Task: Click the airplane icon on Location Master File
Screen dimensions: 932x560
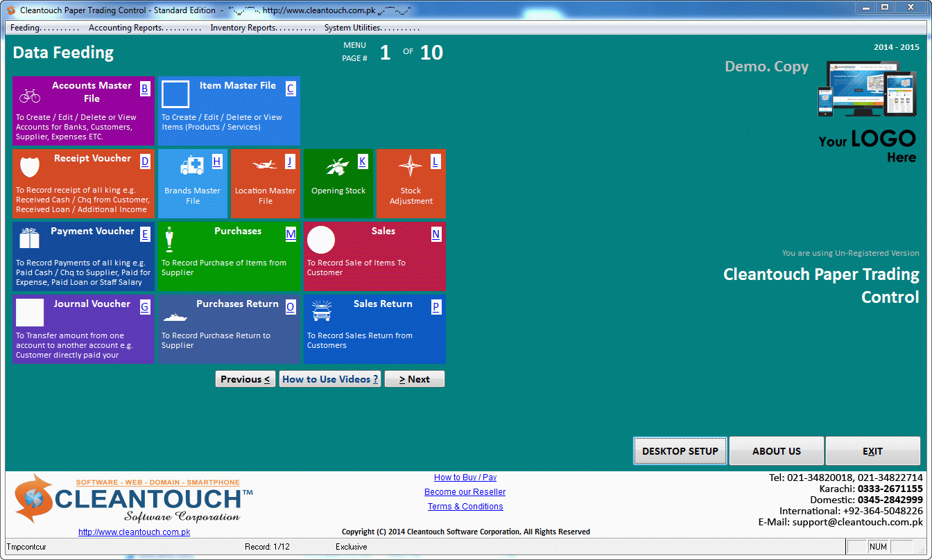Action: (x=264, y=166)
